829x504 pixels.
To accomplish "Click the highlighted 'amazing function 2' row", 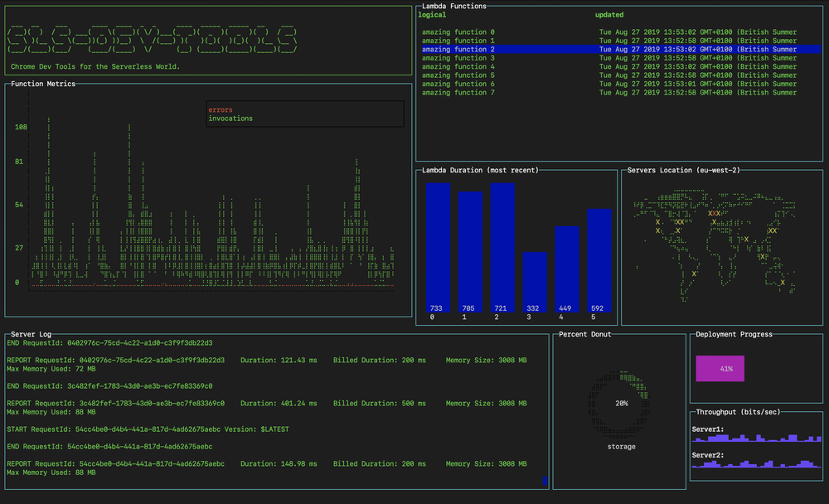I will (x=621, y=49).
